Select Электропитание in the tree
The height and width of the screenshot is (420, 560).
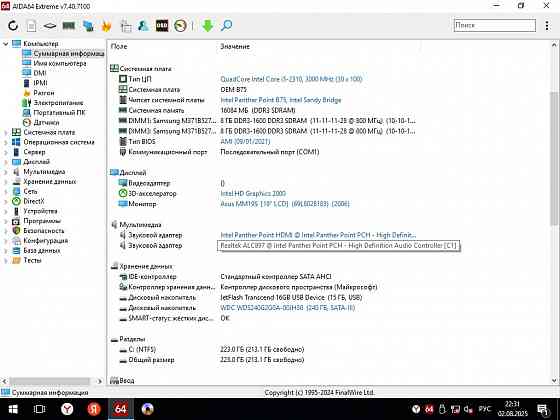point(53,103)
